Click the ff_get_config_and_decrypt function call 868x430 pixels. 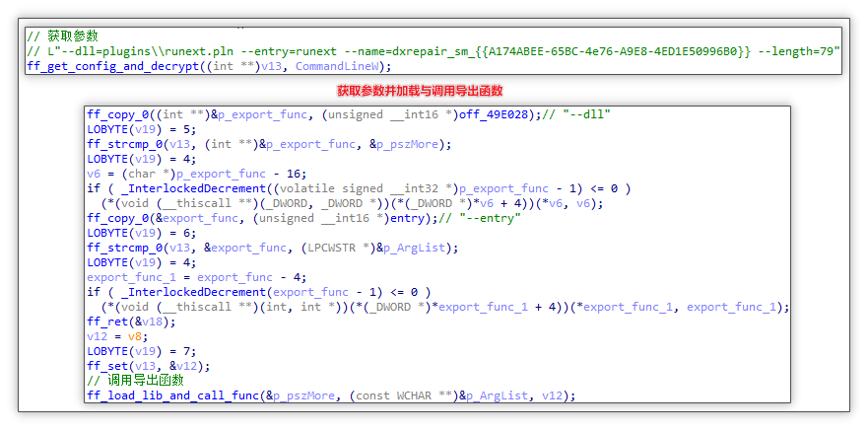coord(112,66)
